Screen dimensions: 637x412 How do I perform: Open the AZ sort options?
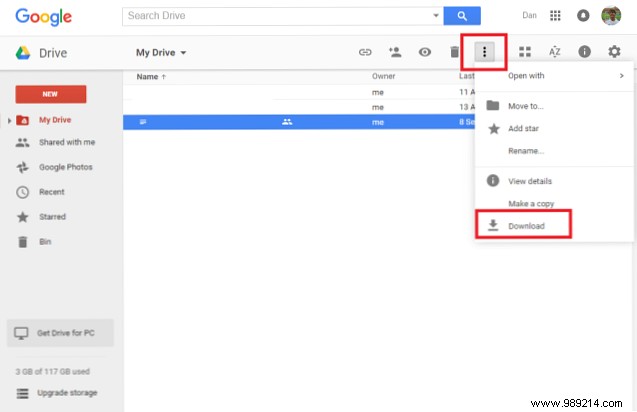coord(555,52)
